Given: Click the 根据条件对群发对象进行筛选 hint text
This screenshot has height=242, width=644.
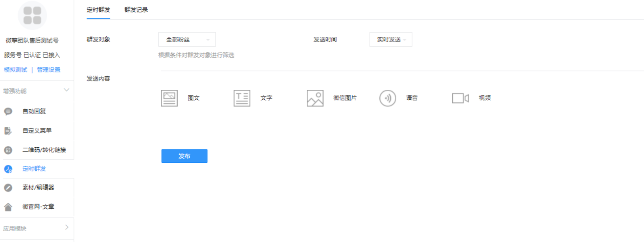Looking at the screenshot, I should coord(196,55).
